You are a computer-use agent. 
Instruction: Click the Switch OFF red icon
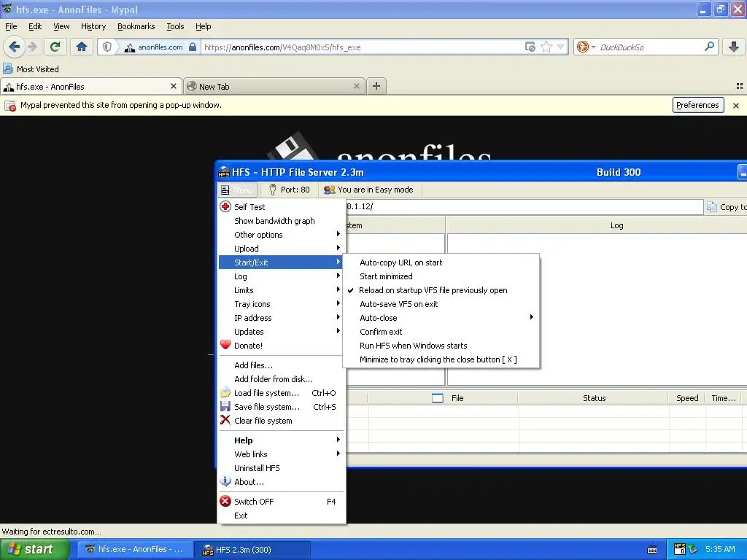click(225, 501)
